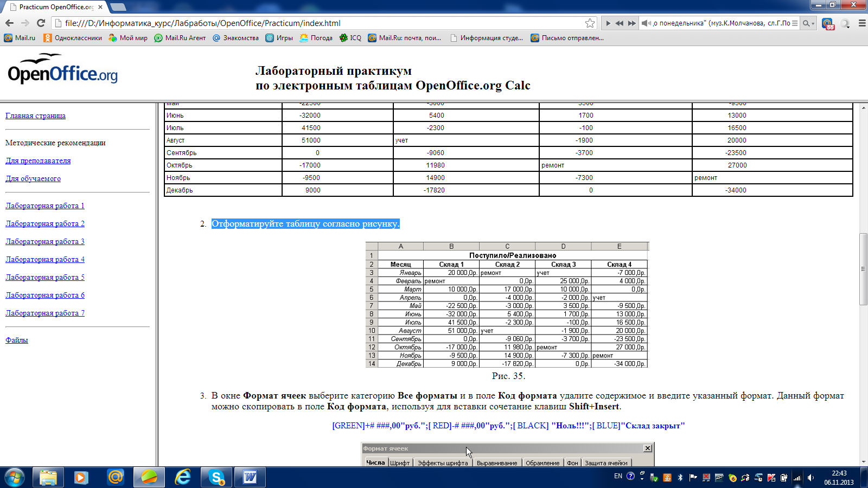Click Шрифт tab in Формат ячеек image

[x=400, y=463]
